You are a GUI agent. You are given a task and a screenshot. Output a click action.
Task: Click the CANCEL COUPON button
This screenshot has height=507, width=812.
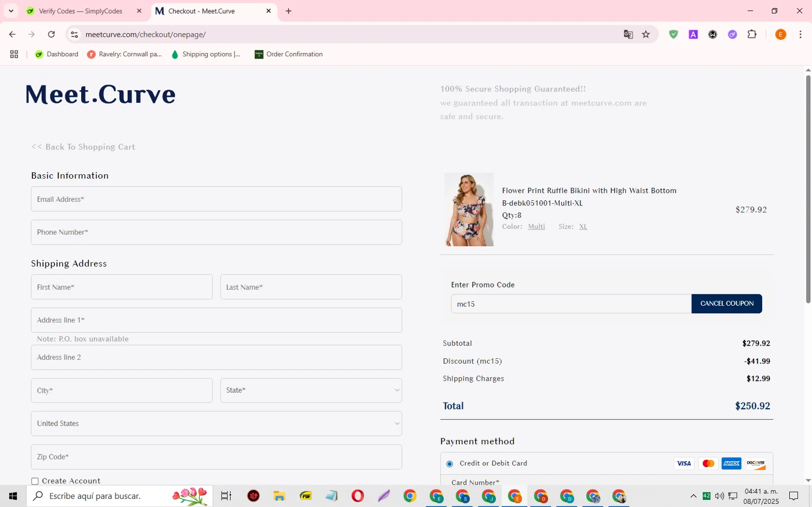726,304
